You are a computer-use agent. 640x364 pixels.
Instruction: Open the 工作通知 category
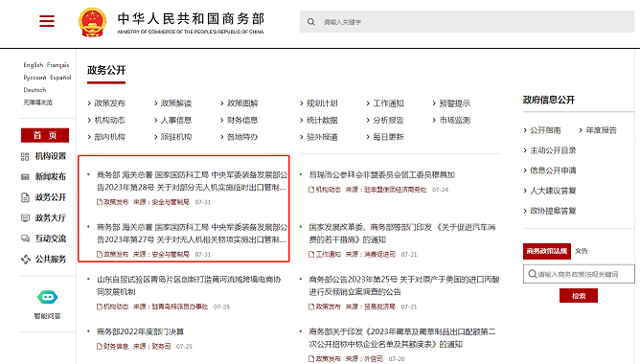click(388, 103)
